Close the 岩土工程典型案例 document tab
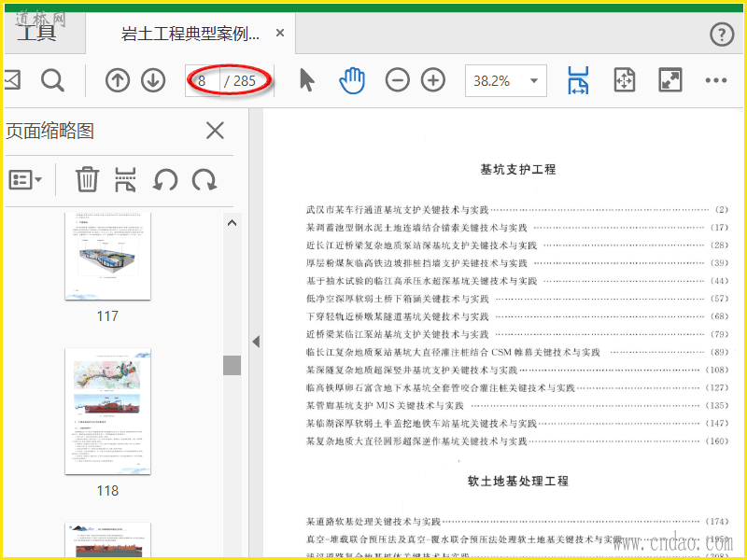 pyautogui.click(x=280, y=33)
